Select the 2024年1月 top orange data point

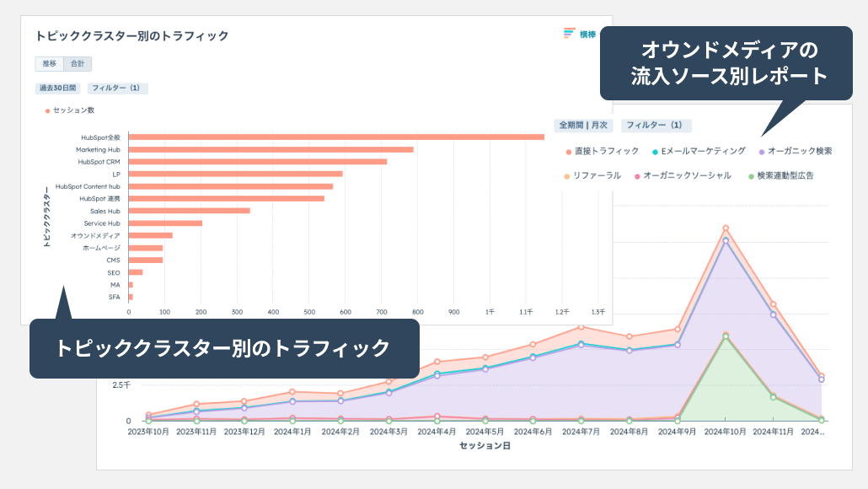coord(292,392)
